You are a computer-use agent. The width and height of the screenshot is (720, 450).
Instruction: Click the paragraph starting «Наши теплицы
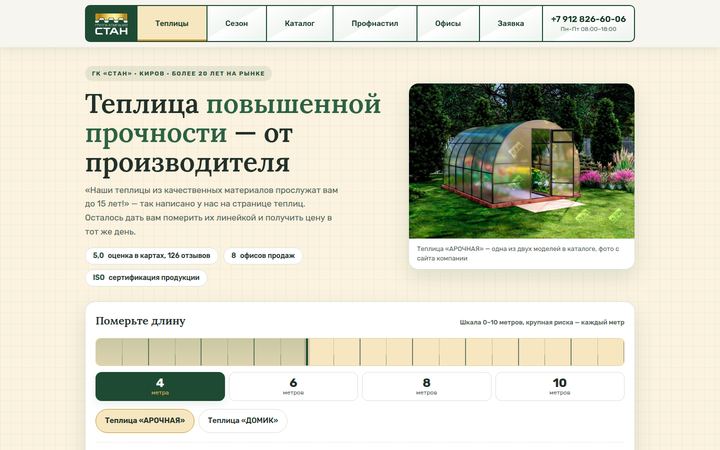pyautogui.click(x=212, y=211)
